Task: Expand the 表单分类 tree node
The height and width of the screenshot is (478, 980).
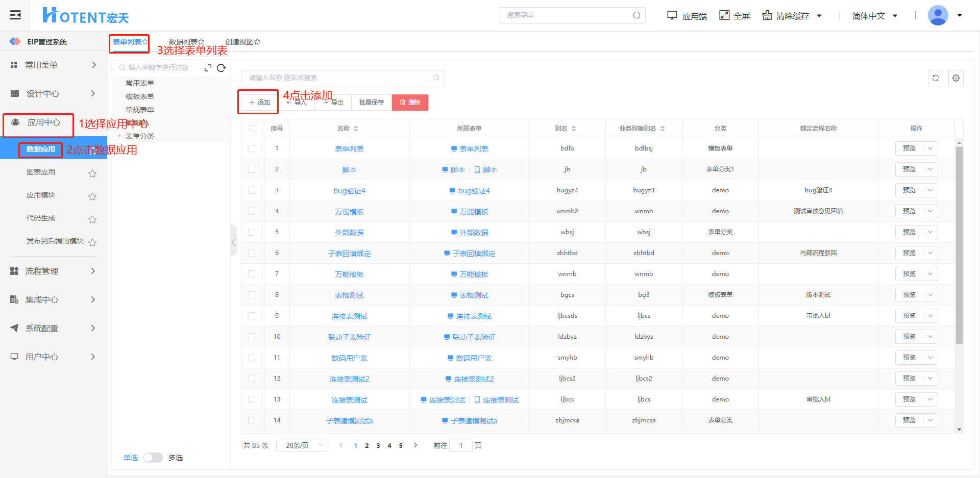Action: [x=120, y=136]
